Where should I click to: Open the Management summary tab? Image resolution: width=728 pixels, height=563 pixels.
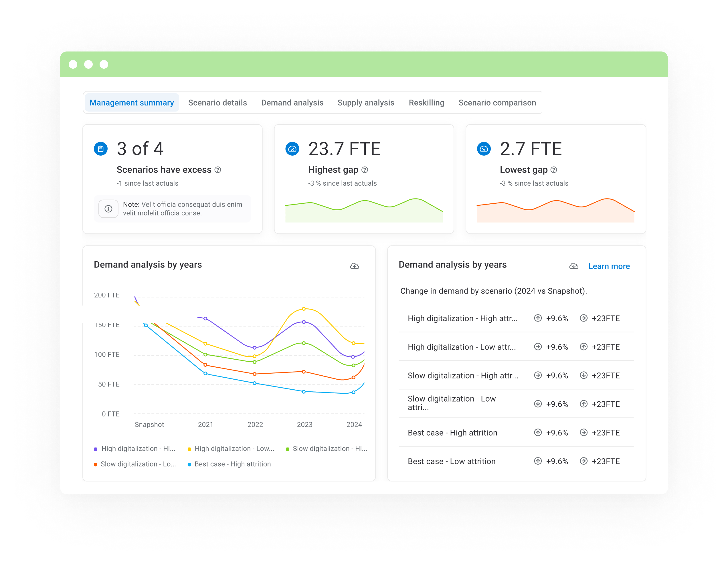click(x=132, y=103)
